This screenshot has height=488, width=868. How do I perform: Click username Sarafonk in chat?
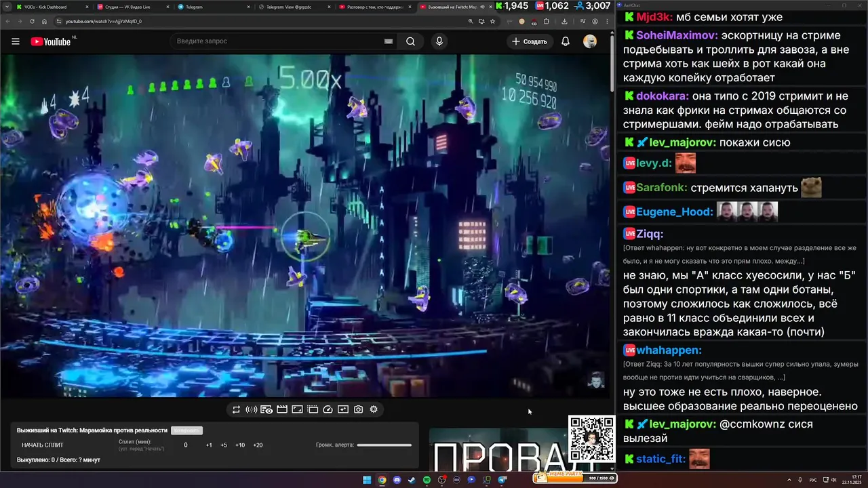661,188
